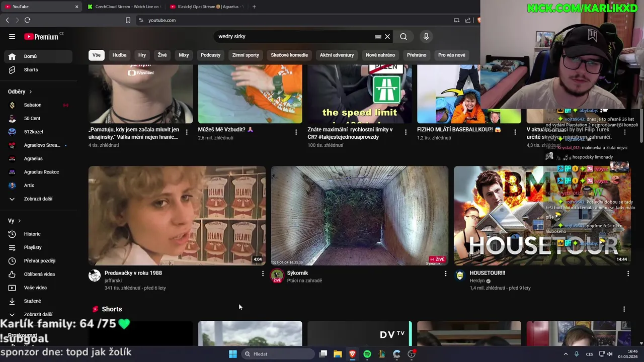Open options menu for Predavačky v roku 1988

pos(263,274)
